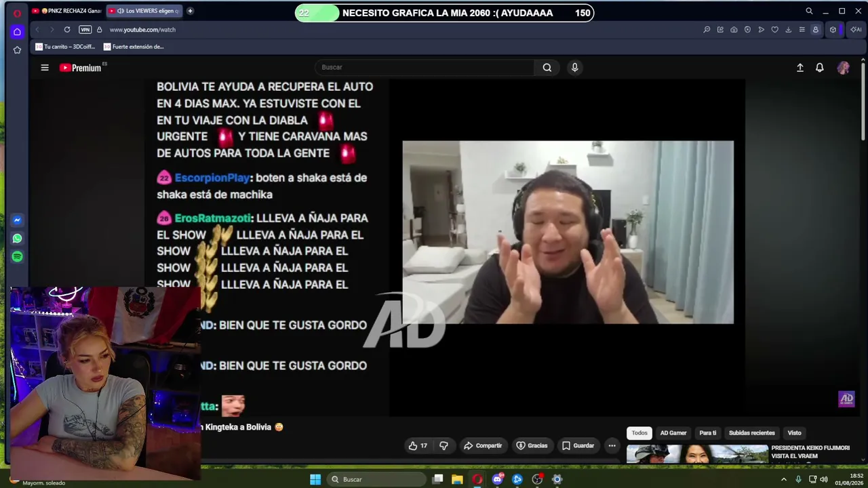Select the Subidas recientes filter chip
The image size is (868, 488).
click(x=751, y=433)
